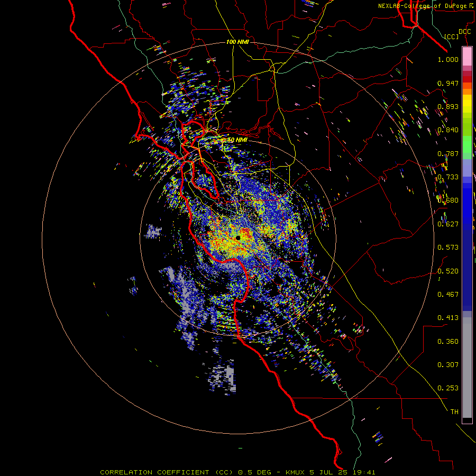Image resolution: width=476 pixels, height=476 pixels.
Task: Click the 0.893 scale value
Action: [448, 106]
